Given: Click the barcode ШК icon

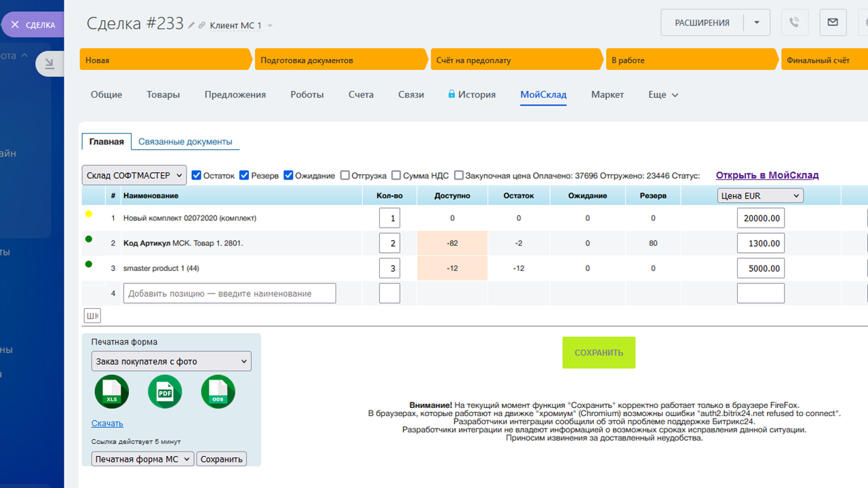Looking at the screenshot, I should (92, 315).
